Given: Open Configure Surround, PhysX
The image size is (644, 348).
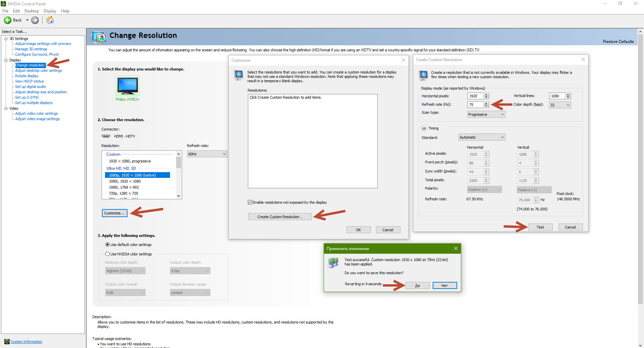Looking at the screenshot, I should (37, 54).
